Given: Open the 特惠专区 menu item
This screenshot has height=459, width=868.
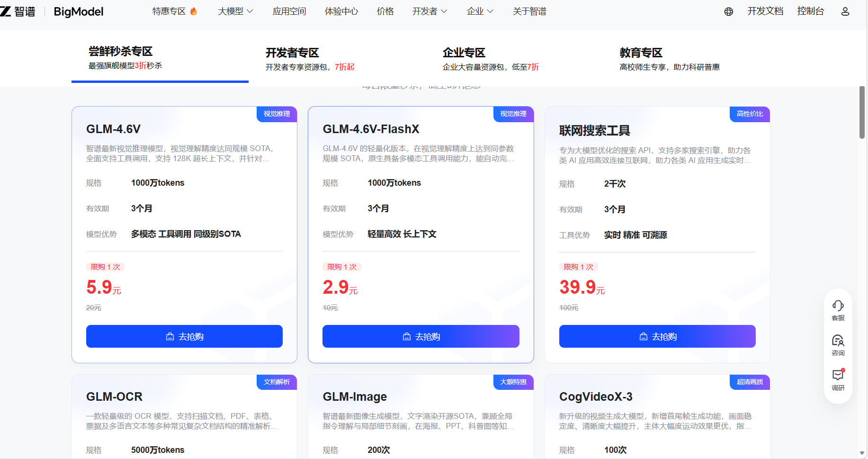Looking at the screenshot, I should tap(169, 11).
